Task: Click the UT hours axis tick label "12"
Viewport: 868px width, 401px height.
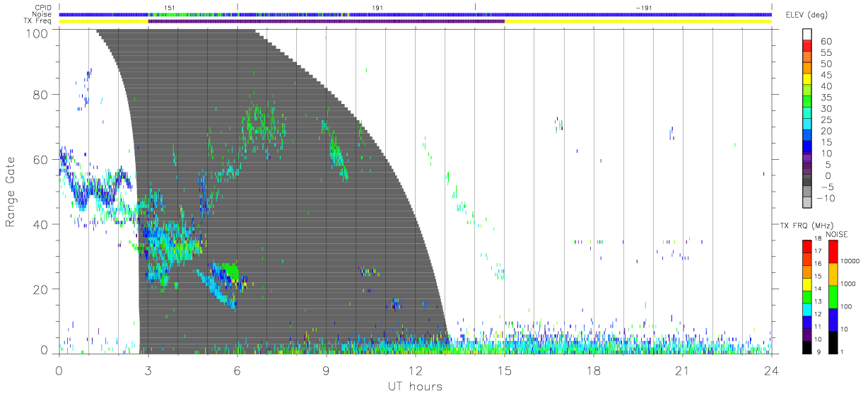Action: 415,371
